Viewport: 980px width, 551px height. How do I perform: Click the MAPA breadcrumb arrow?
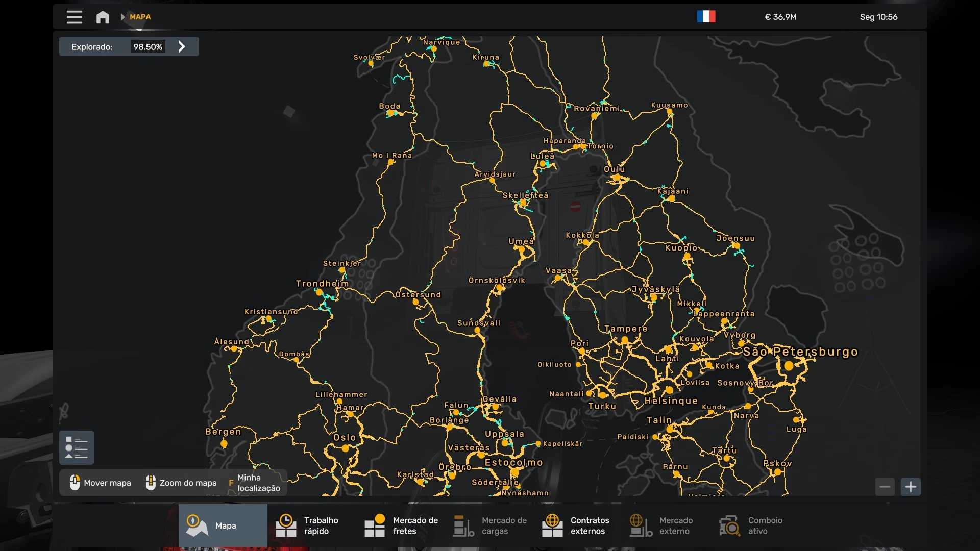point(122,17)
